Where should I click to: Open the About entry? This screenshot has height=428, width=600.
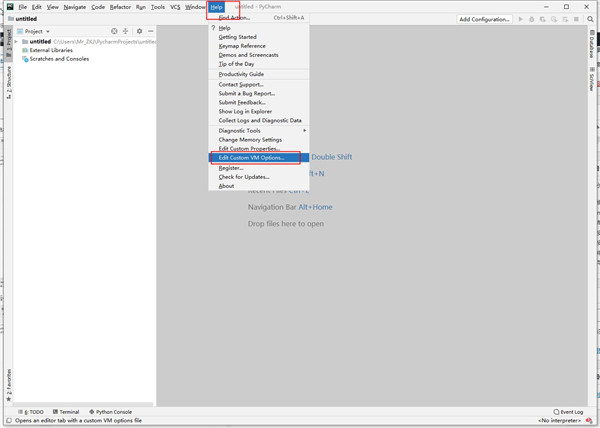tap(259, 186)
